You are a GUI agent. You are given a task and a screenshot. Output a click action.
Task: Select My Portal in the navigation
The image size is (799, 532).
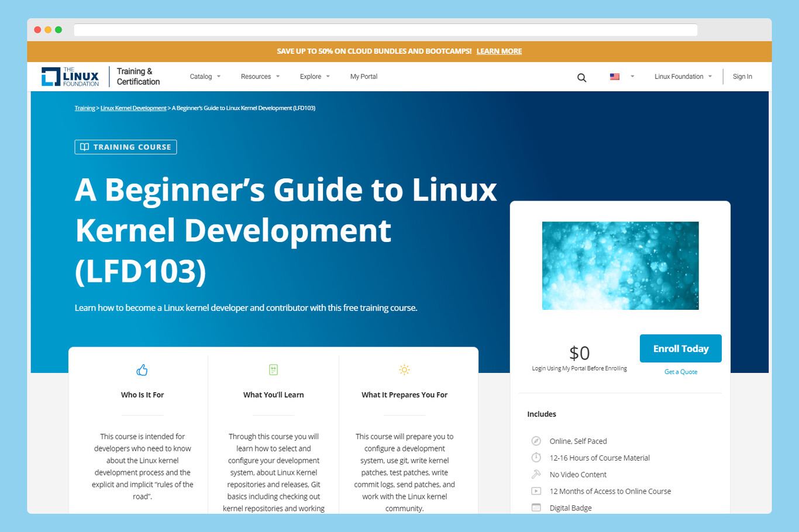pos(363,76)
